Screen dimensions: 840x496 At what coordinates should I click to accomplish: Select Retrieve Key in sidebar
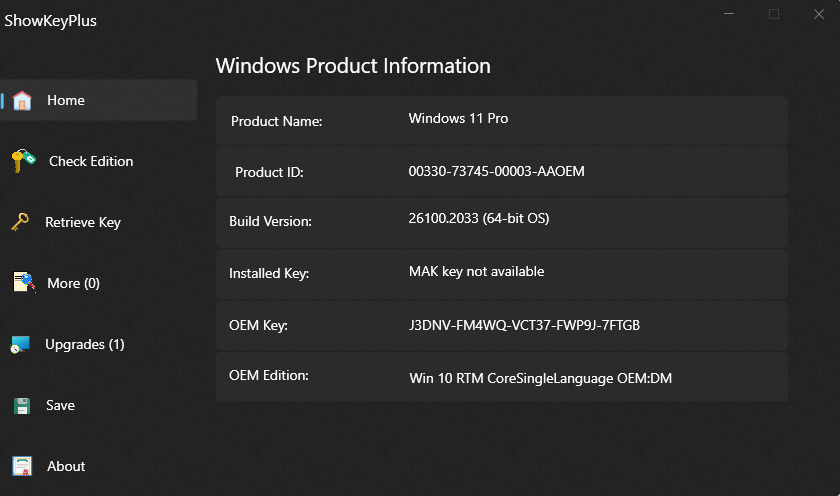pos(83,222)
